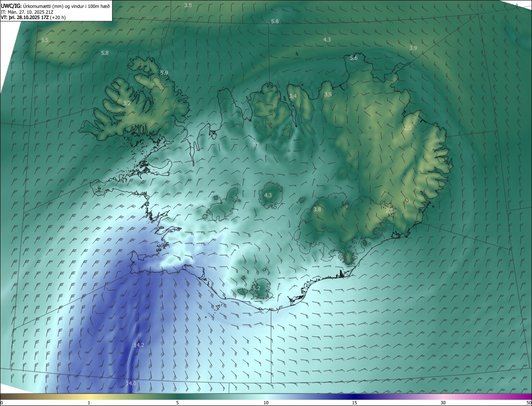Click the 10 tick on the color scale
Viewport: 532px width, 406px height.
[x=266, y=403]
